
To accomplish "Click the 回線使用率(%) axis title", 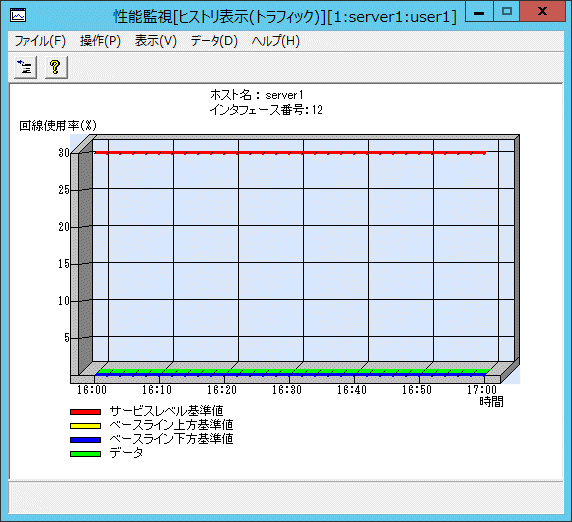I will click(58, 125).
